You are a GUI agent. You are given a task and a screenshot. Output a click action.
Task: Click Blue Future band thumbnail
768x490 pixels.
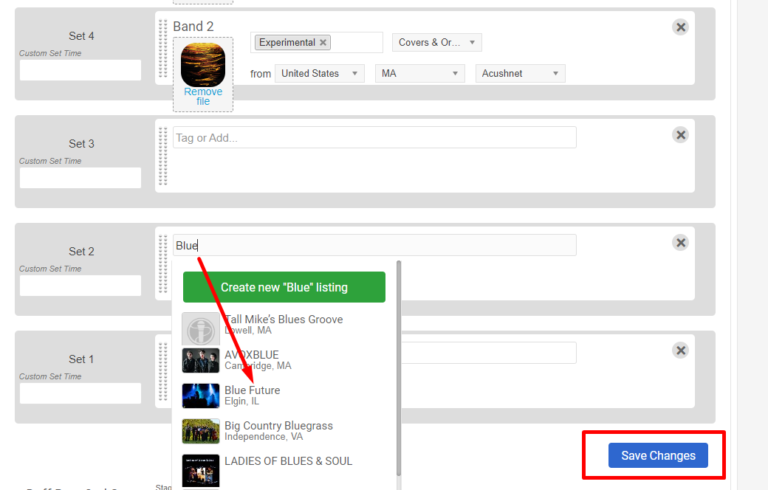201,396
